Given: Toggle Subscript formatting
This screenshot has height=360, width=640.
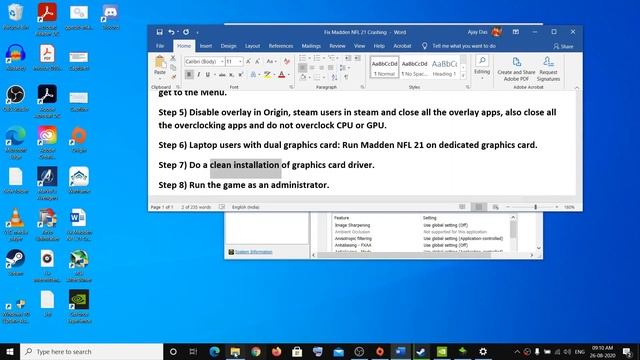Looking at the screenshot, I should coord(231,75).
